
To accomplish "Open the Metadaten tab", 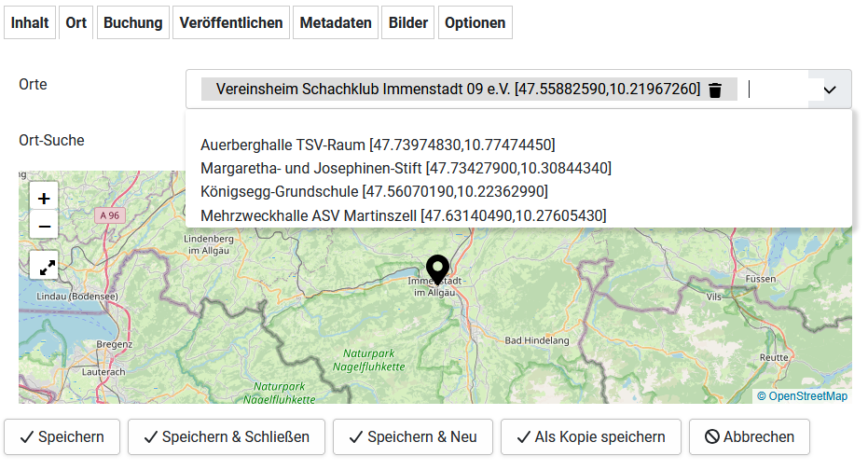I will click(x=336, y=22).
